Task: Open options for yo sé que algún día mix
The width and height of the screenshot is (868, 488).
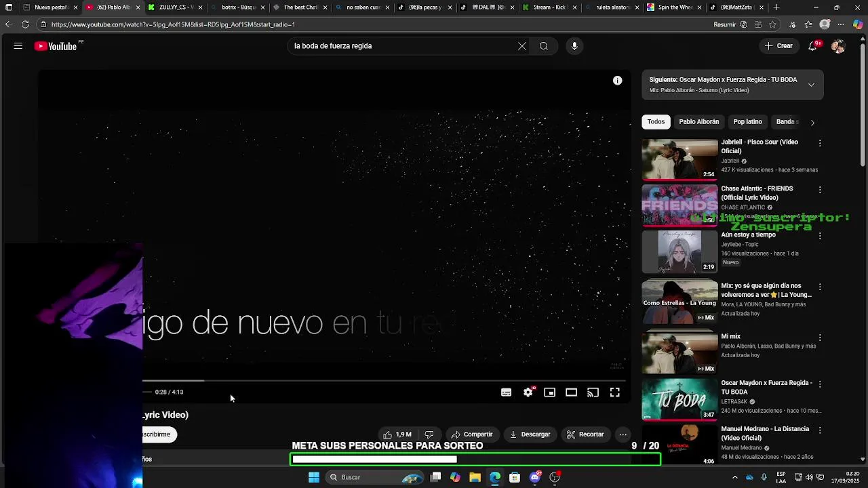Action: [x=820, y=287]
